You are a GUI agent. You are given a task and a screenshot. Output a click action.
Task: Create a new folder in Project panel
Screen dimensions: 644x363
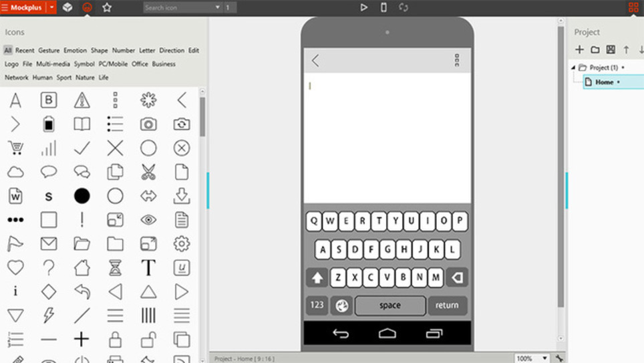(x=595, y=49)
